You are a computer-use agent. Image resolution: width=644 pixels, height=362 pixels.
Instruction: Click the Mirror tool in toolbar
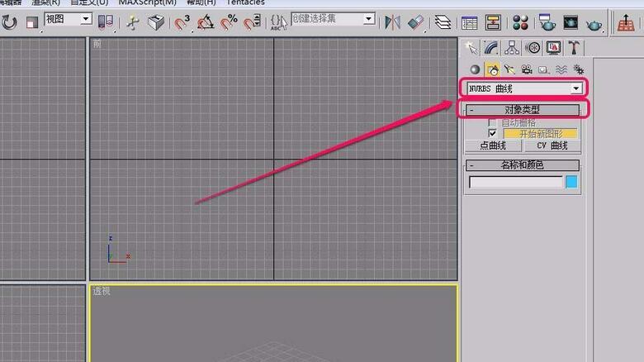(393, 22)
